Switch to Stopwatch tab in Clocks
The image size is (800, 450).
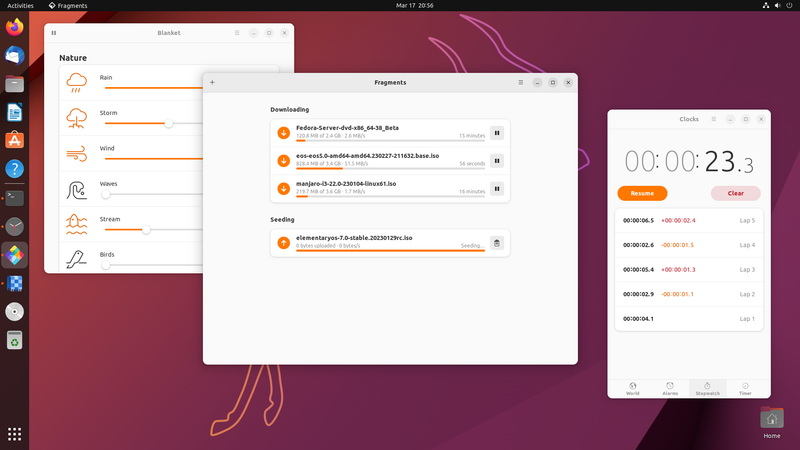pyautogui.click(x=708, y=389)
